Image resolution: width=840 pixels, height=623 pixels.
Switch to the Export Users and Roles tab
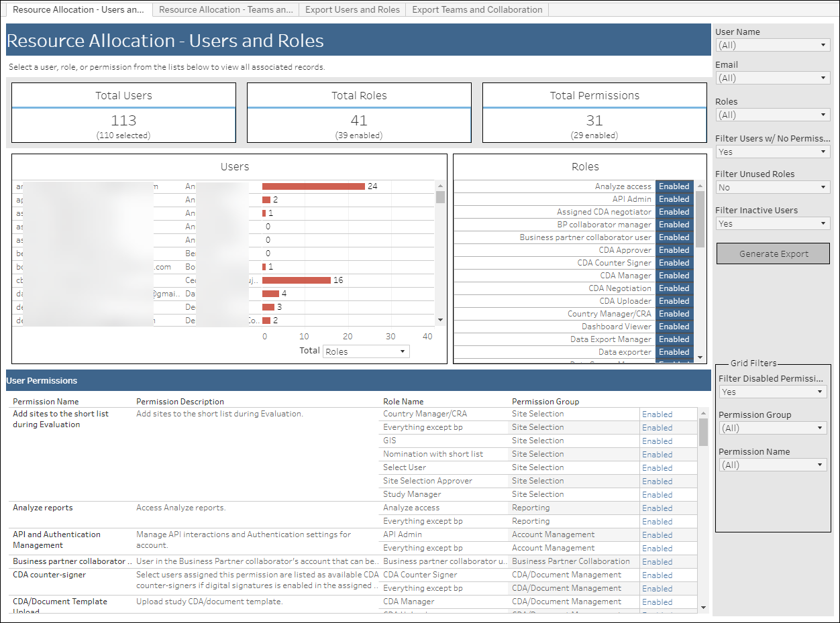(352, 9)
